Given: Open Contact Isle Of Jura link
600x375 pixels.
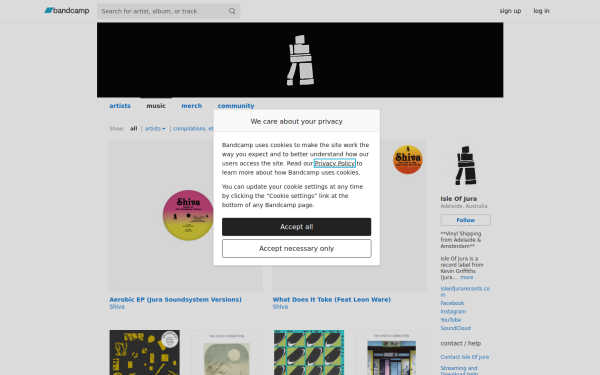Looking at the screenshot, I should pos(465,357).
